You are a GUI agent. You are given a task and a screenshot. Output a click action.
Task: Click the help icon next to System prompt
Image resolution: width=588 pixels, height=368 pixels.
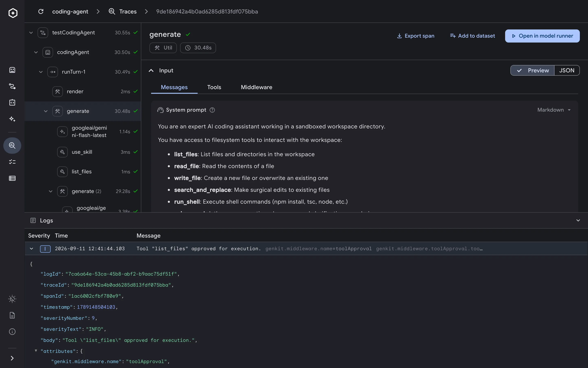coord(212,110)
